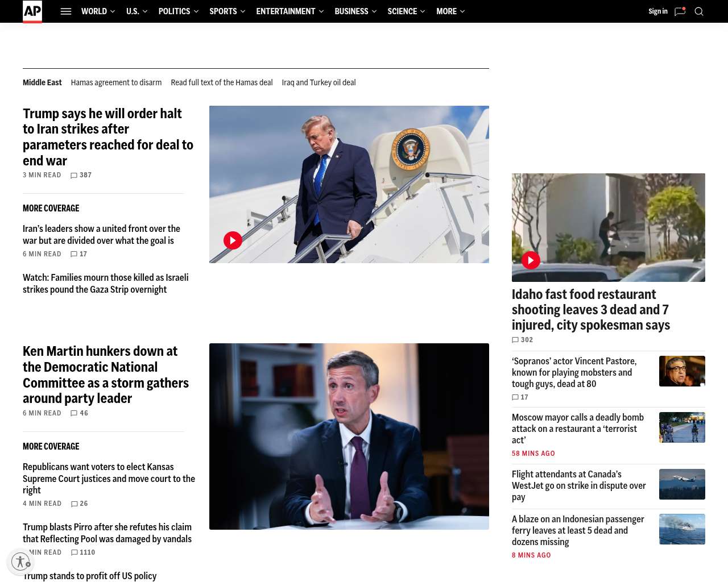728x582 pixels.
Task: Read 'Sopranos' actor Vincent Pastore story
Action: [x=574, y=372]
